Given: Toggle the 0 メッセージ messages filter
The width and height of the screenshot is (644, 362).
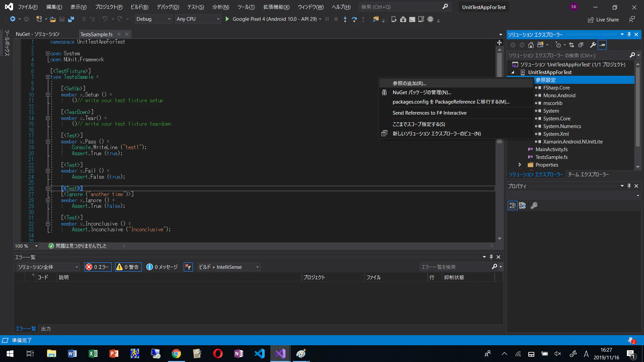Looking at the screenshot, I should pos(162,267).
